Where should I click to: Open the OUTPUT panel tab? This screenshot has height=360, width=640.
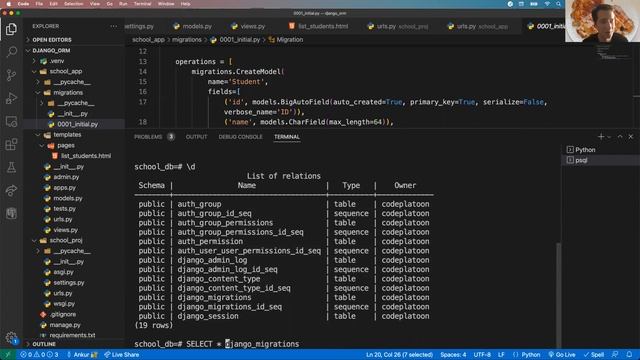196,137
